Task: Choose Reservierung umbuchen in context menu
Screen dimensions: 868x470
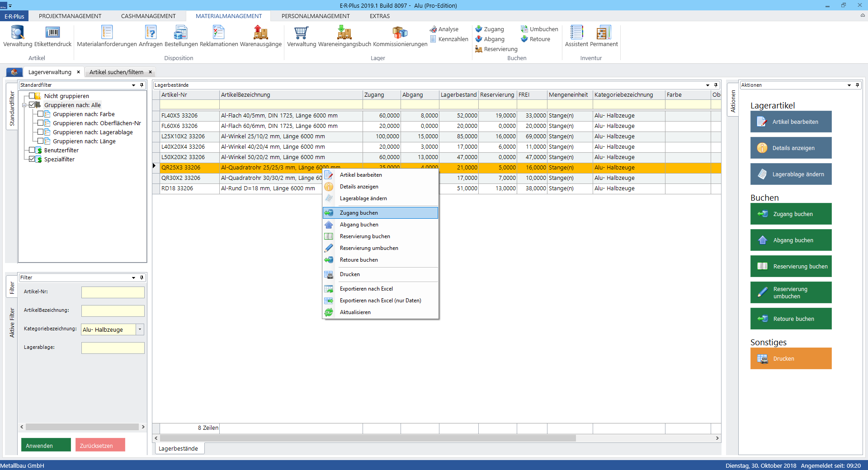Action: [380, 248]
